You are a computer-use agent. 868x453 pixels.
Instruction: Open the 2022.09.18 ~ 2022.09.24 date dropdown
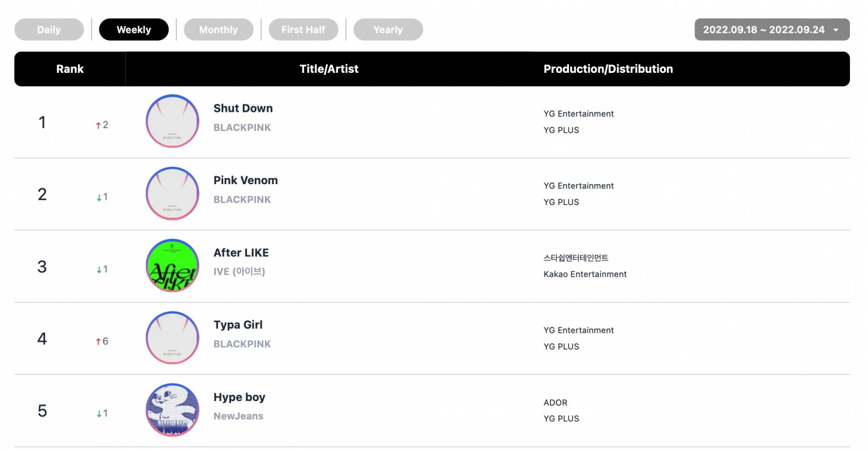click(x=772, y=30)
